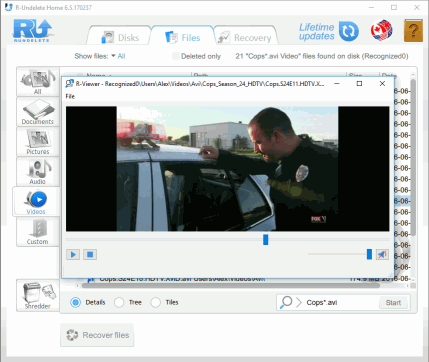Minimize the R-Viewer window
This screenshot has width=429, height=362.
337,84
